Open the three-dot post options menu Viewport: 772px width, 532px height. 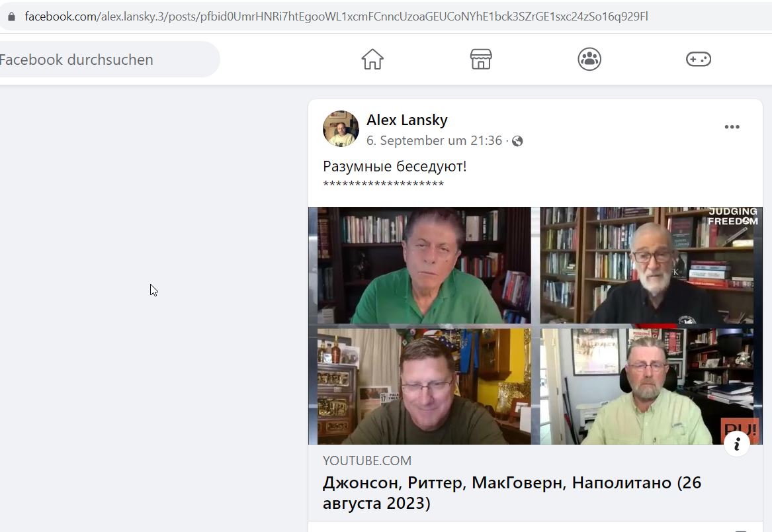(x=732, y=127)
